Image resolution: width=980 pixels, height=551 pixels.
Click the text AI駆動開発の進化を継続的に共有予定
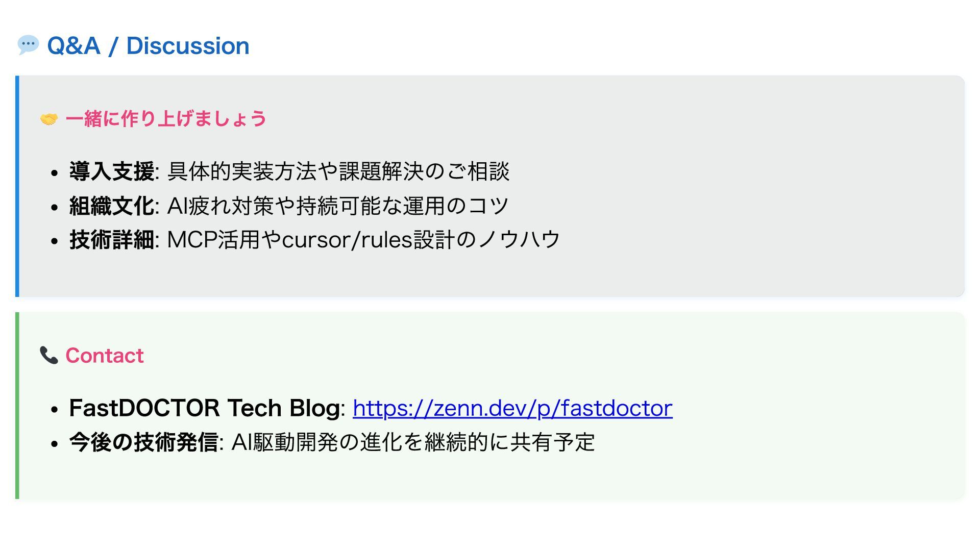point(413,442)
